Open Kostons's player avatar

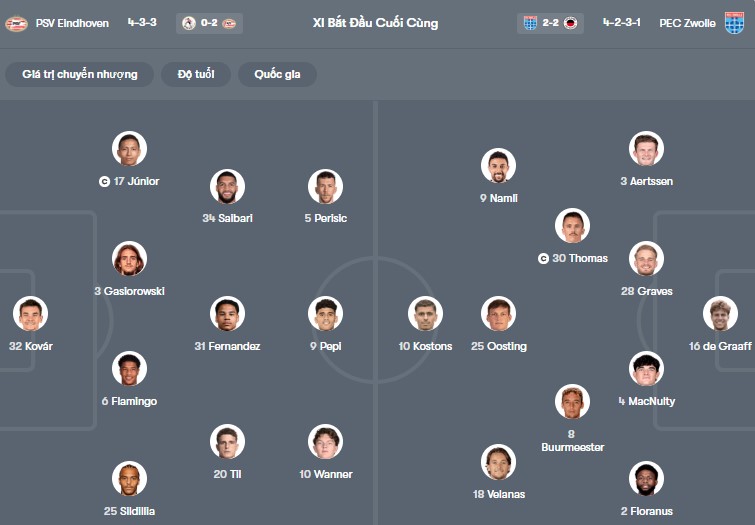point(425,314)
